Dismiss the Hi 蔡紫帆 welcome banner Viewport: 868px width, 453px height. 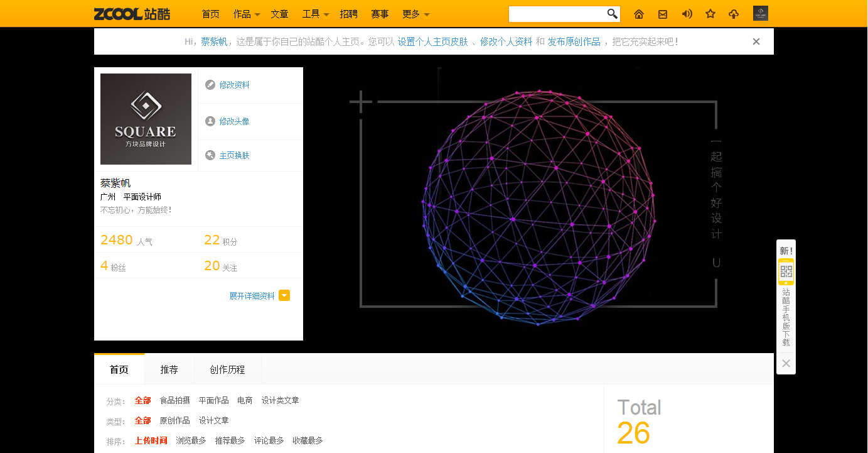[756, 41]
